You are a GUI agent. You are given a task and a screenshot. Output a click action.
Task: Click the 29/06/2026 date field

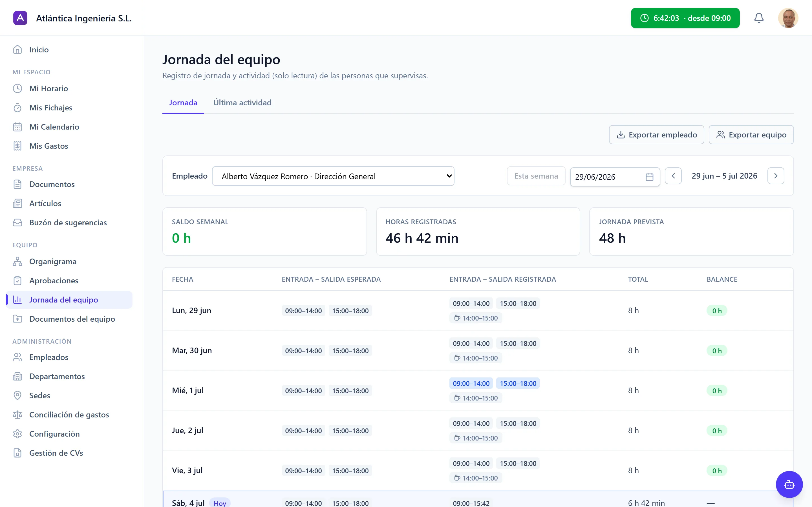coord(615,177)
